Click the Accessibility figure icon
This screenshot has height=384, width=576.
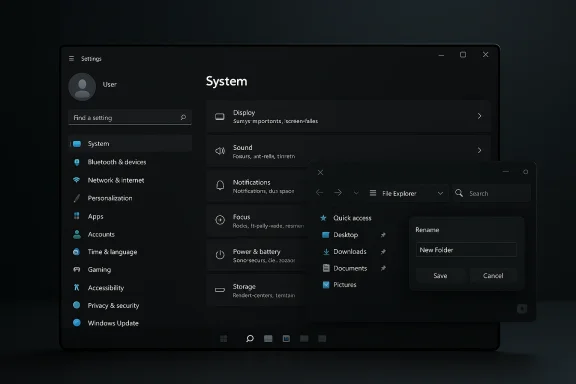coord(76,287)
